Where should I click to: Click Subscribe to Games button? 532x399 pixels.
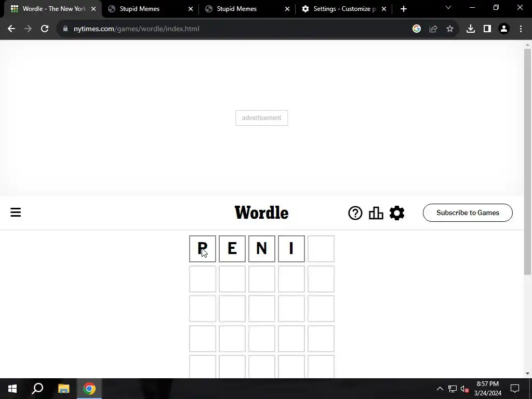(468, 212)
